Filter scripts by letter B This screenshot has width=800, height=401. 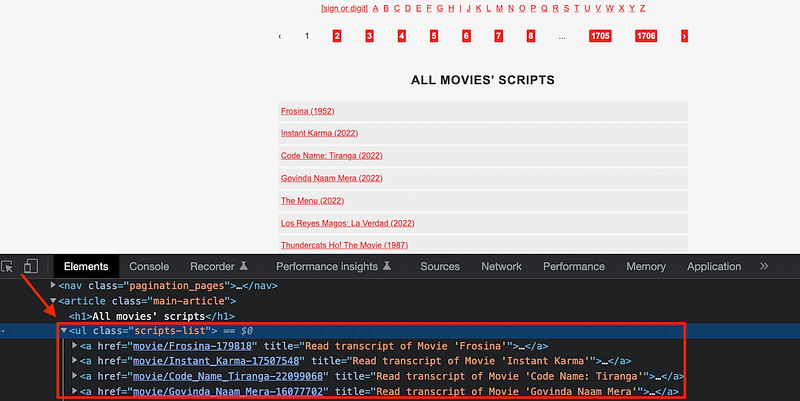386,8
